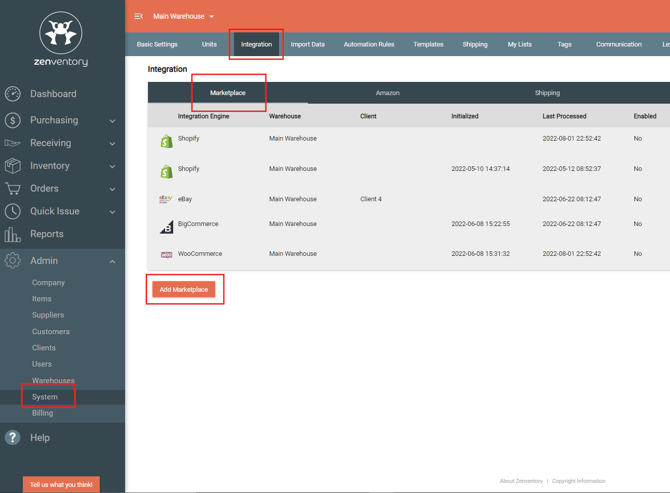The height and width of the screenshot is (493, 670).
Task: Open Billing under Admin
Action: [42, 413]
